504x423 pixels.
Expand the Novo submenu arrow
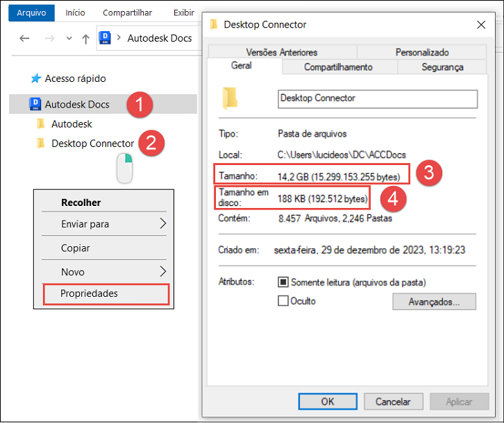tap(163, 272)
